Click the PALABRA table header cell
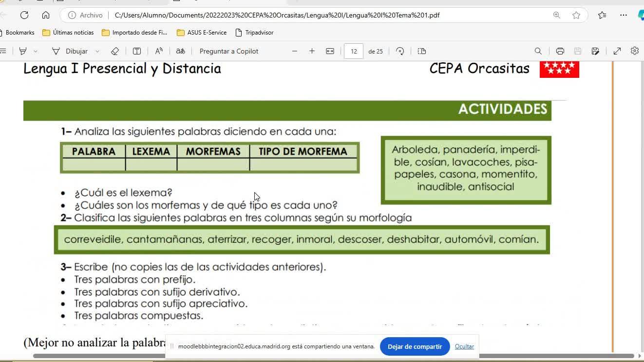The image size is (644, 362). coord(94,151)
